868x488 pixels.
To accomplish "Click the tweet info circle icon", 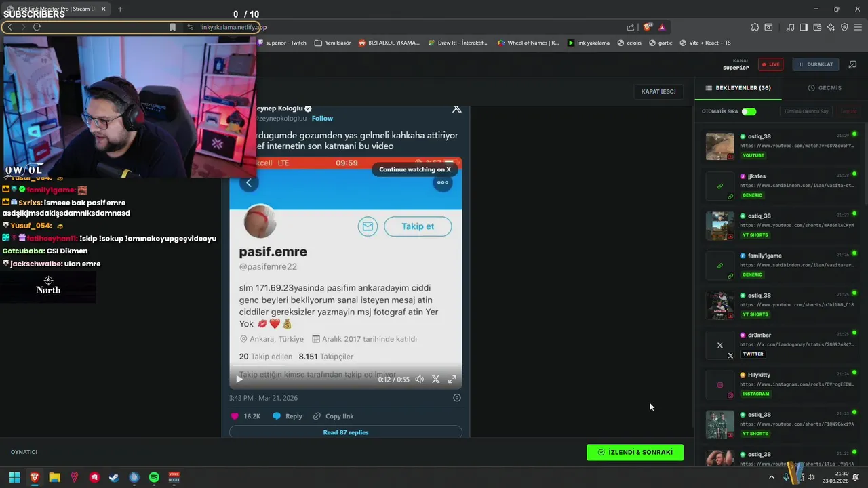I will pyautogui.click(x=456, y=398).
